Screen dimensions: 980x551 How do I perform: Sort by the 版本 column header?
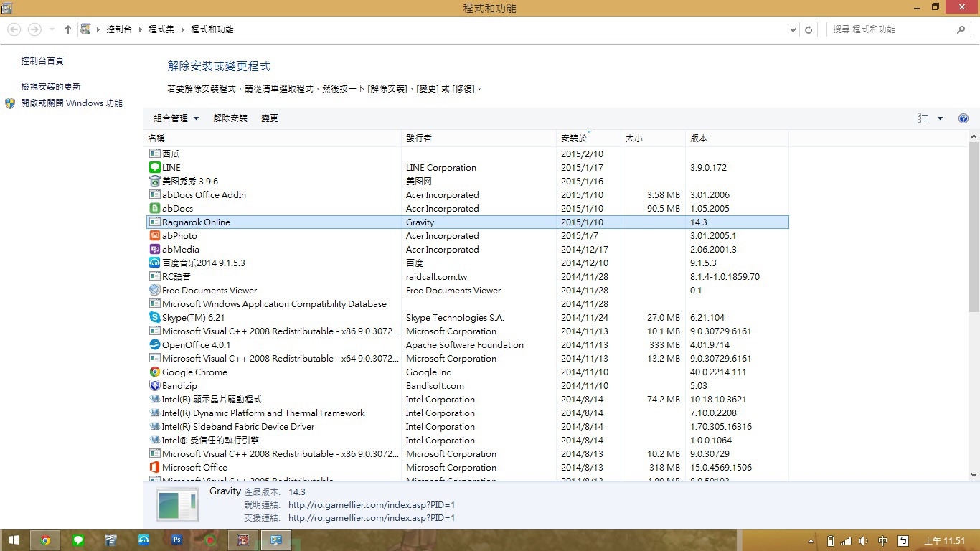(737, 138)
